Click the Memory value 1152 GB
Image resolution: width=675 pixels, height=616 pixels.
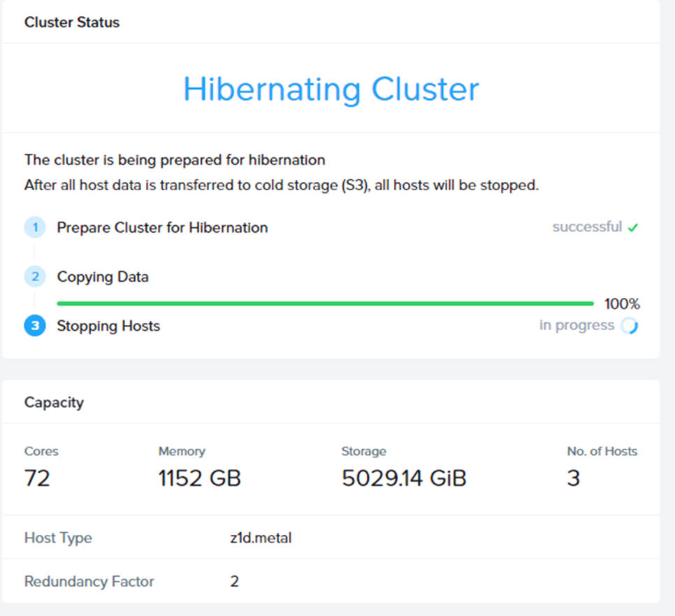(199, 479)
